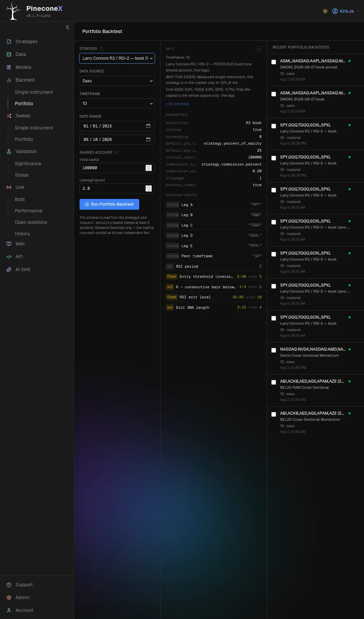Open the NASDAQ:NVDA,NASDAQ:AMD backtest entry
Screen dimensions: 364x619
tap(315, 358)
